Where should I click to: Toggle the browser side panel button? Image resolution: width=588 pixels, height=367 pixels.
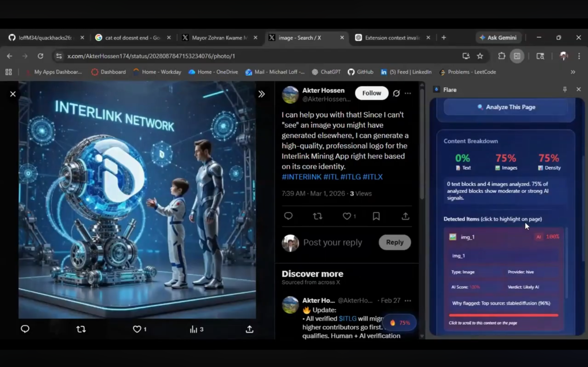pyautogui.click(x=517, y=56)
